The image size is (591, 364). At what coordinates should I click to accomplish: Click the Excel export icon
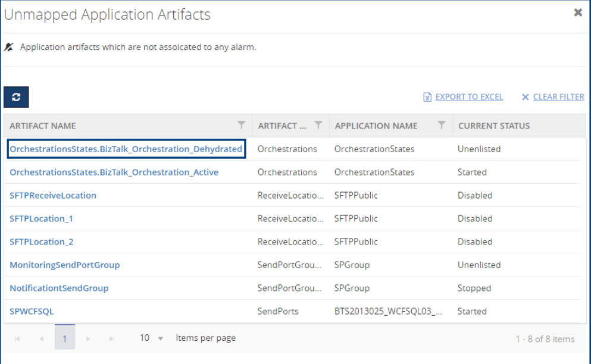coord(427,97)
